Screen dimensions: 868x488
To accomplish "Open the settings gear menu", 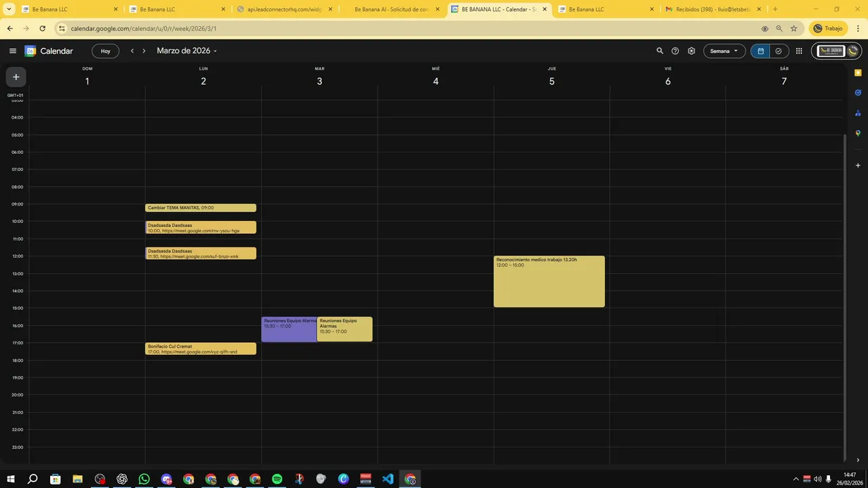I will click(692, 51).
